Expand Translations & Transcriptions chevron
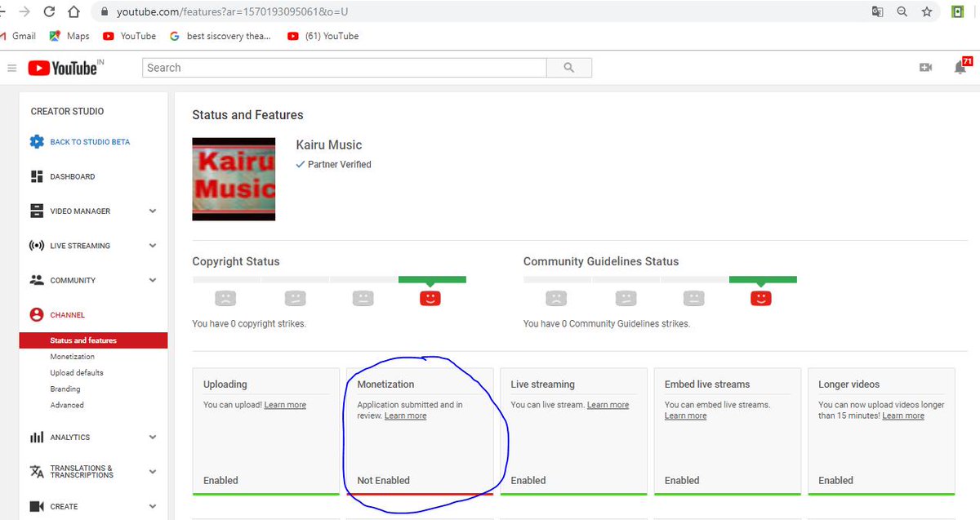980x520 pixels. pyautogui.click(x=153, y=472)
